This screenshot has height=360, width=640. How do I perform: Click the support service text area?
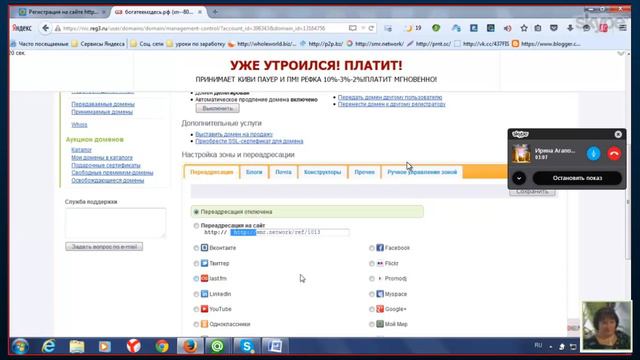point(116,223)
